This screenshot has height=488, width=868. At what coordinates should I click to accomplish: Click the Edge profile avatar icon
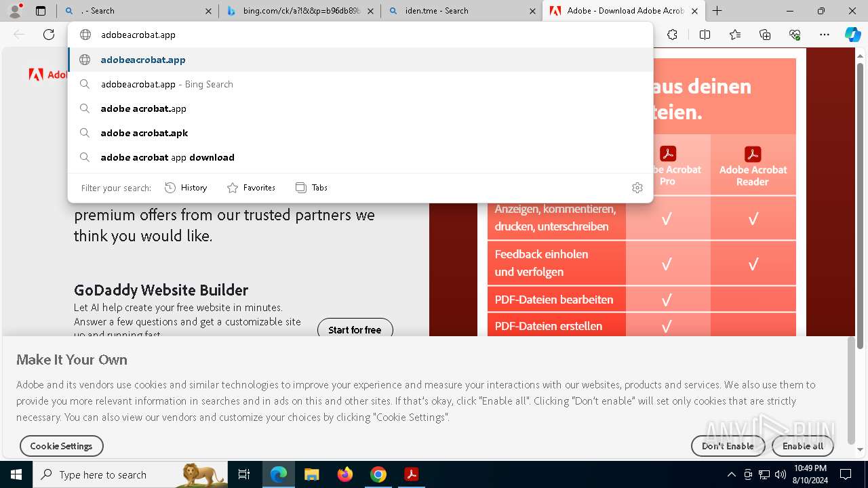click(x=15, y=11)
